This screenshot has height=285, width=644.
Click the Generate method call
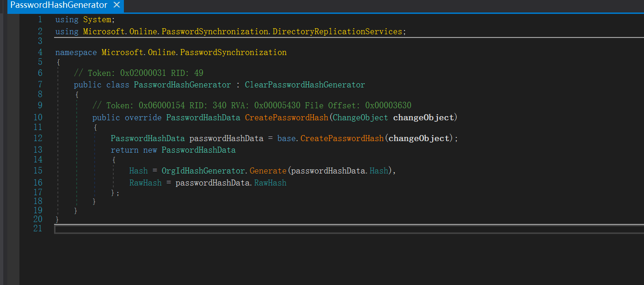(x=268, y=171)
